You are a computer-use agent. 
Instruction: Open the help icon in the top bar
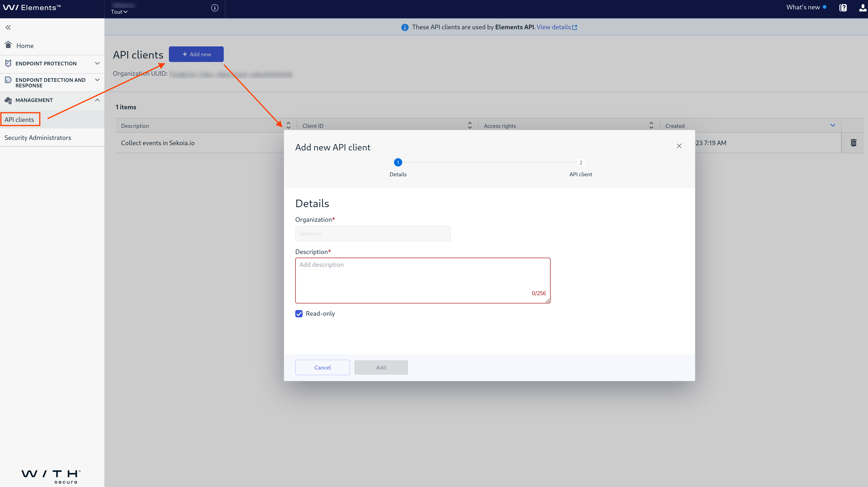click(843, 7)
